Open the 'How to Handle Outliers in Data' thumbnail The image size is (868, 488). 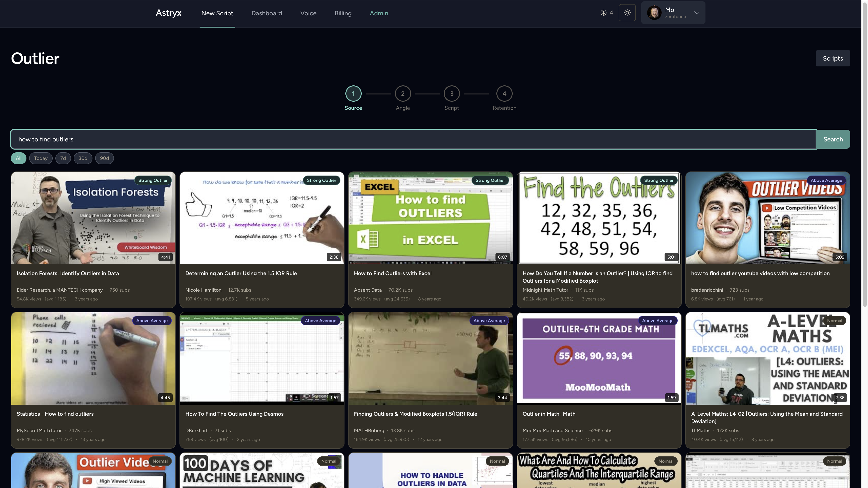pyautogui.click(x=431, y=470)
